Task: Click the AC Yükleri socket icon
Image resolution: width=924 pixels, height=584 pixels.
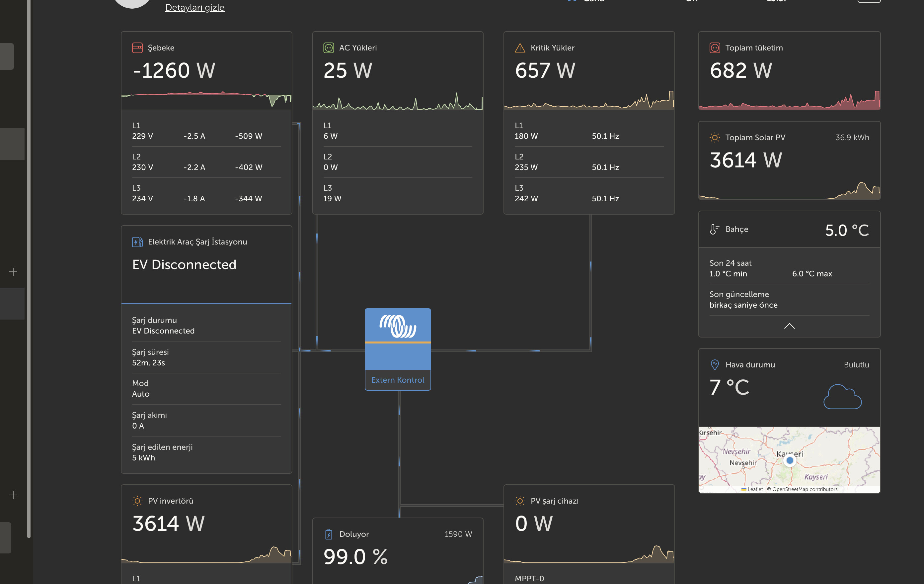Action: click(x=329, y=48)
